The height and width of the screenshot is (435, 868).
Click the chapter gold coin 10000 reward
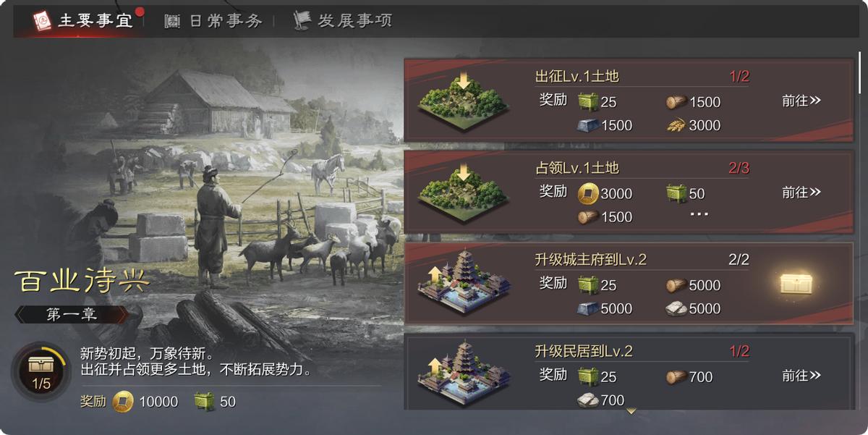point(122,401)
